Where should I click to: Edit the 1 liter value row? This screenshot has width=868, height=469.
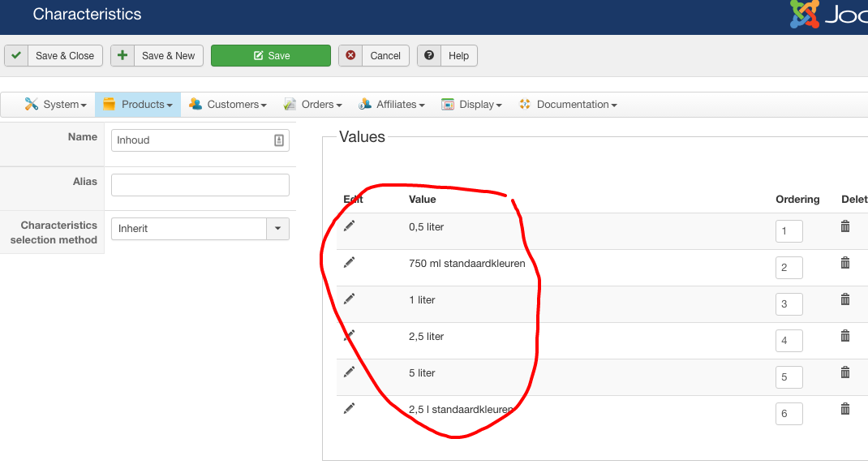click(x=349, y=299)
